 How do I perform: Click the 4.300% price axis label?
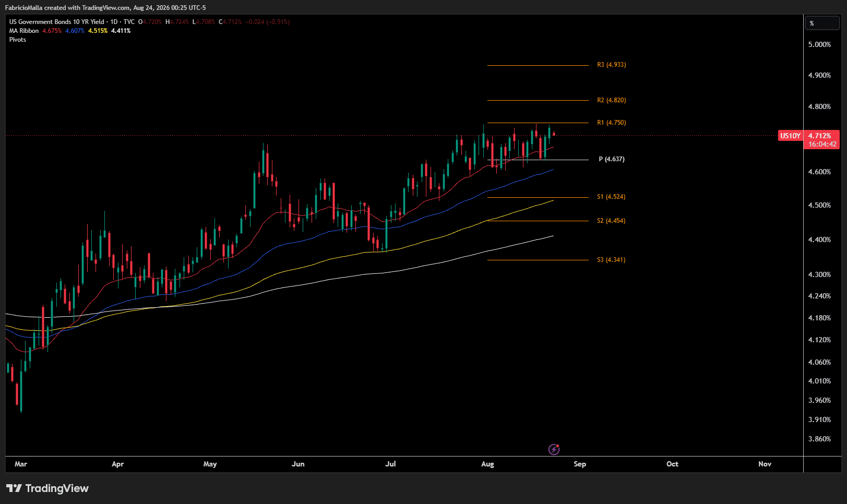click(x=820, y=274)
